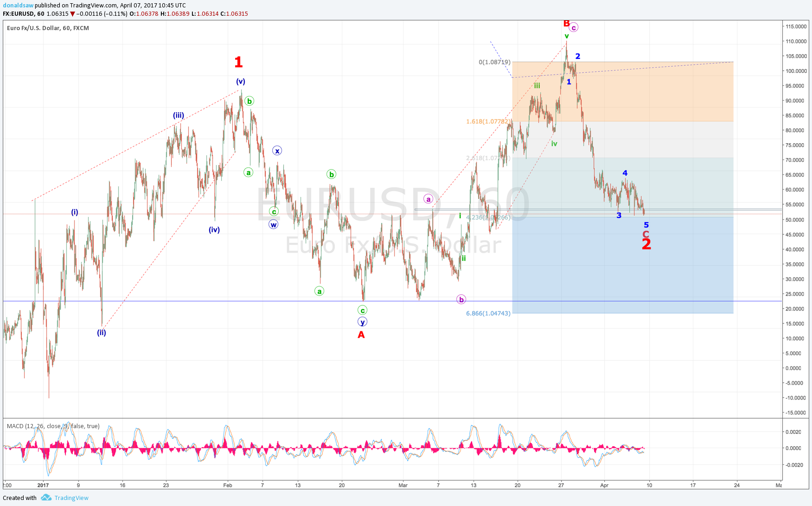Click the TradingView cloud logo icon
Image resolution: width=812 pixels, height=506 pixels.
[46, 497]
